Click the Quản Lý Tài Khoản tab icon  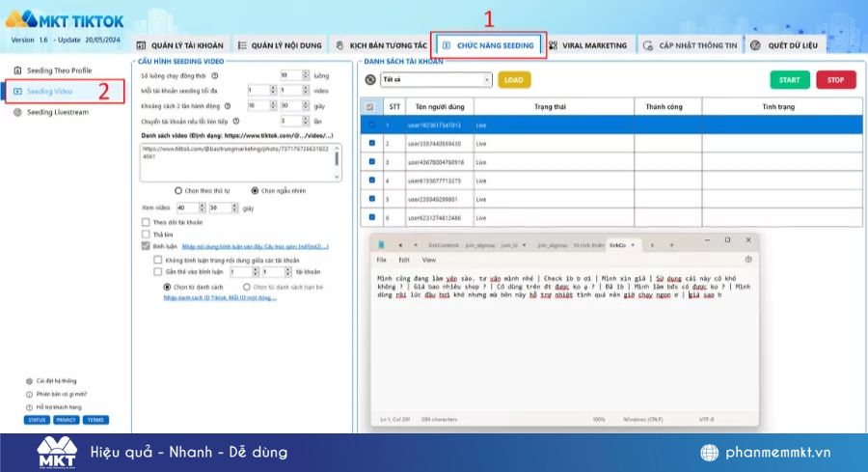pyautogui.click(x=141, y=45)
